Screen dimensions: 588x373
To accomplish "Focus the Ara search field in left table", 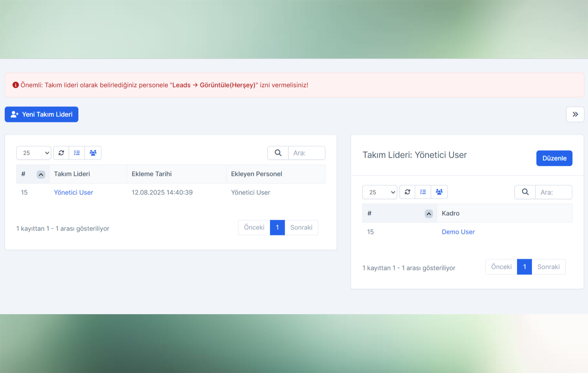I will (306, 153).
